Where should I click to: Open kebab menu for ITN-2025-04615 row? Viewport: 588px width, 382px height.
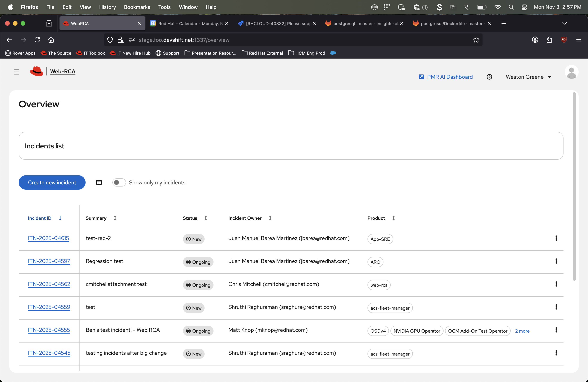[556, 238]
